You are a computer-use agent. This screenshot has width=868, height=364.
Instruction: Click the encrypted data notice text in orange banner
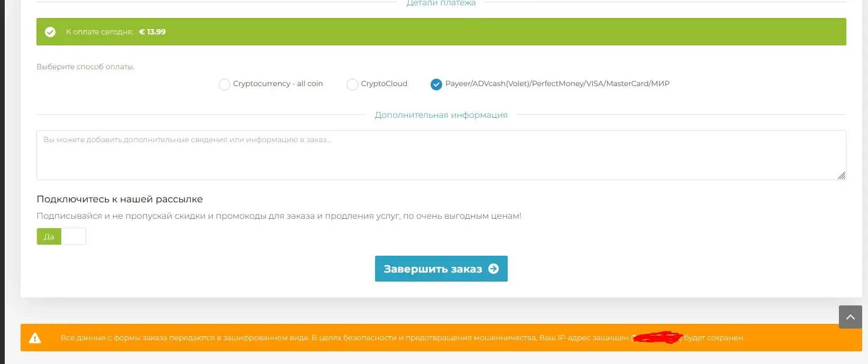[x=403, y=338]
